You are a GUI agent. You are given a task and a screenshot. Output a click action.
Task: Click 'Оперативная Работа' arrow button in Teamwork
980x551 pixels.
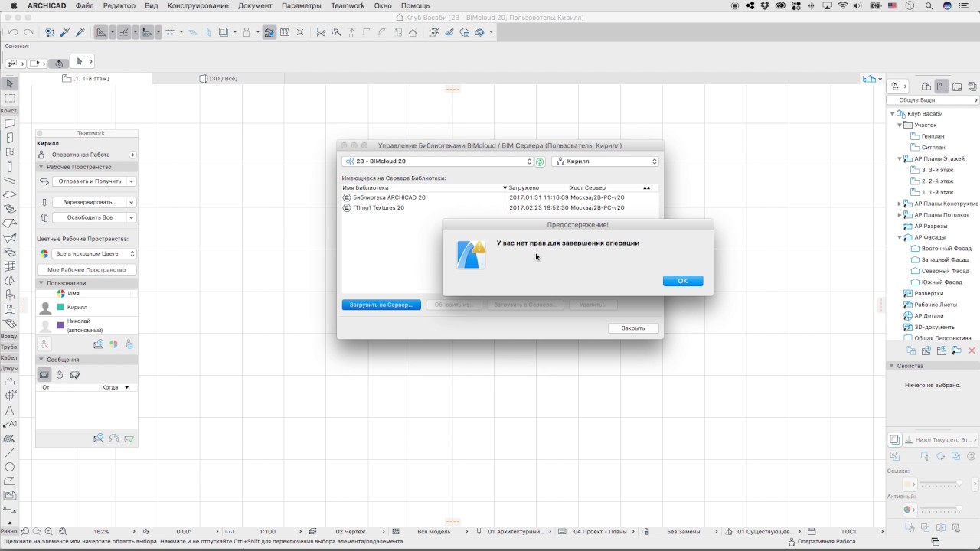pyautogui.click(x=132, y=155)
